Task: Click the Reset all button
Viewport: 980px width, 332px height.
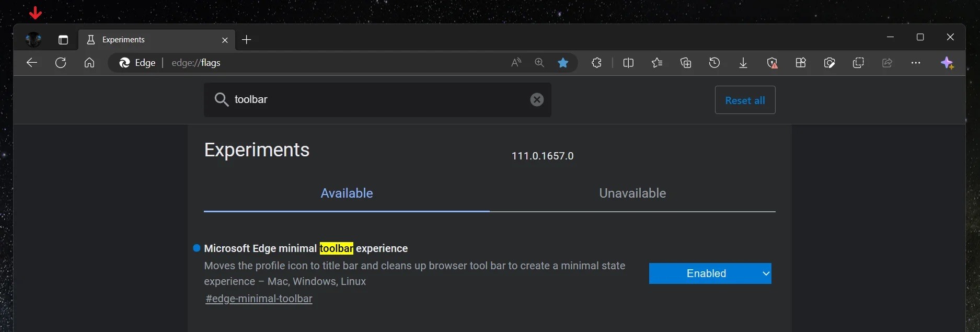Action: [745, 100]
